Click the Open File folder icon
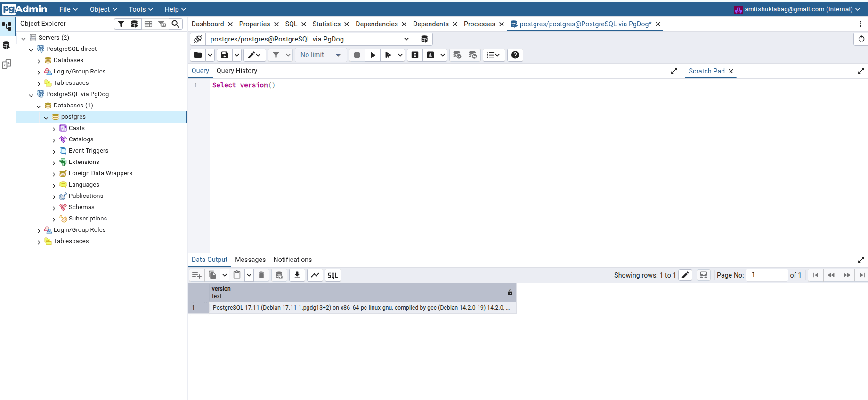 (198, 55)
